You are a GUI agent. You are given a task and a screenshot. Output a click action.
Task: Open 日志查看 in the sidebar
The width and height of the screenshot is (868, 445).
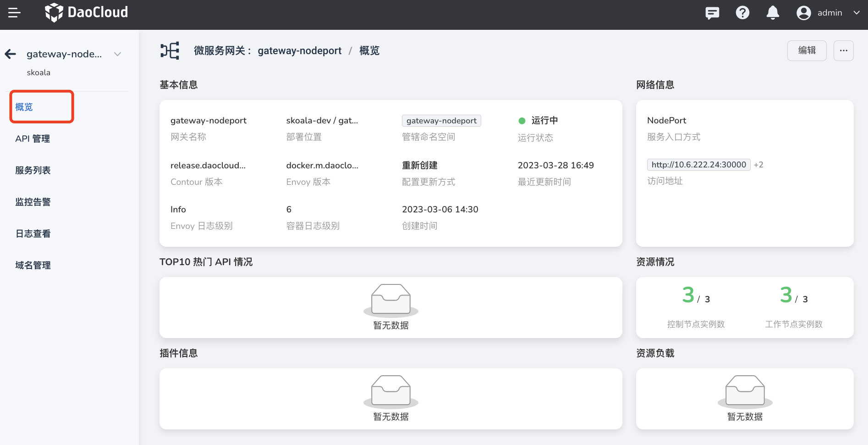[x=33, y=234]
